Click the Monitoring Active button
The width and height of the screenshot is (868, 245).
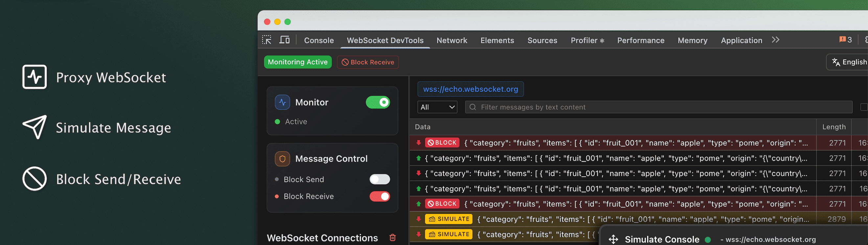[x=298, y=62]
